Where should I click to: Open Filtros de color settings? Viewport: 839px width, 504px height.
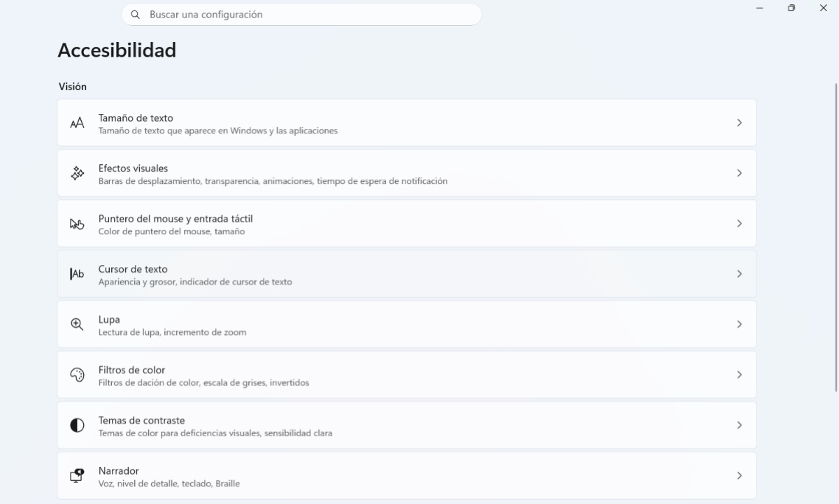point(407,375)
